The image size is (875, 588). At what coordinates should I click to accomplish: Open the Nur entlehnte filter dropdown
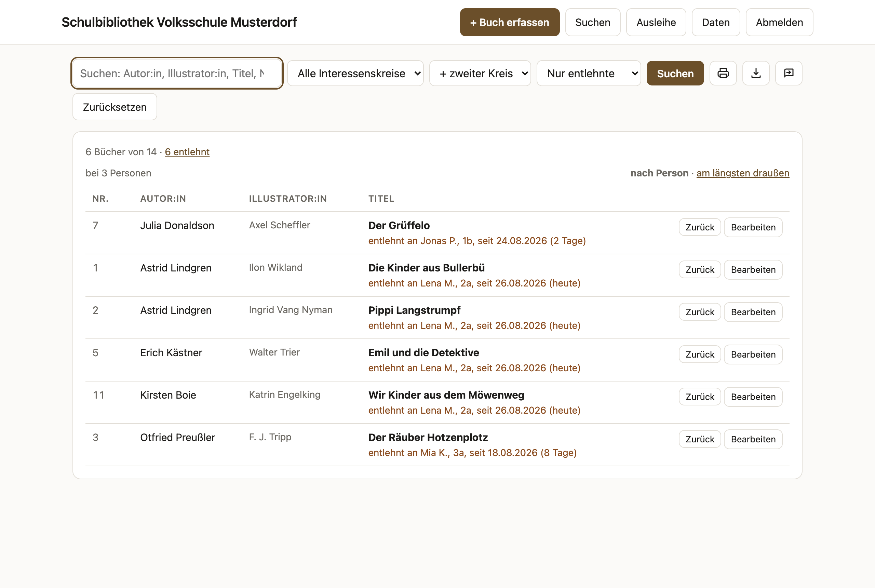tap(589, 73)
